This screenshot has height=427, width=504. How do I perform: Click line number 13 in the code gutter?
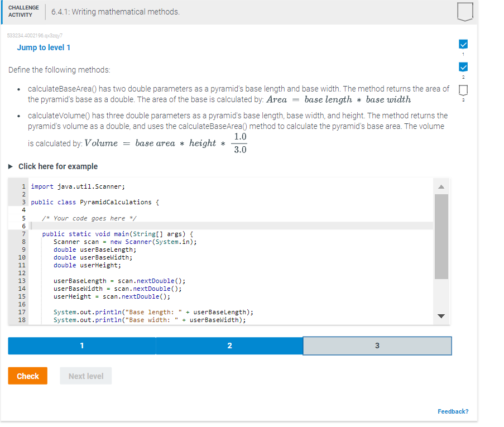(x=22, y=281)
